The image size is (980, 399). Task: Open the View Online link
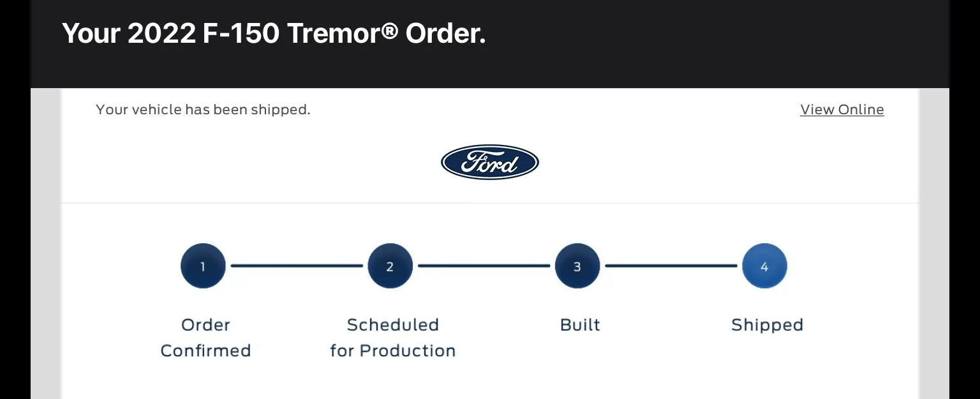(x=842, y=110)
